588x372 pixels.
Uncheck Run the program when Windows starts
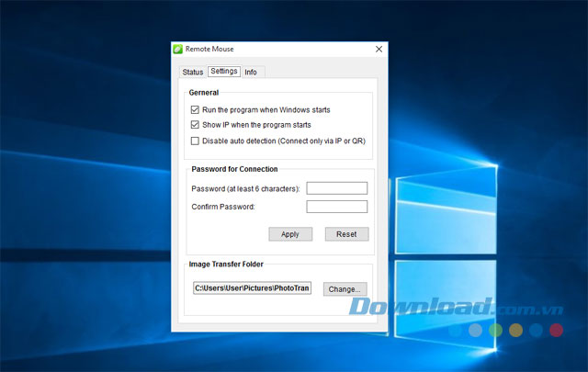tap(195, 110)
